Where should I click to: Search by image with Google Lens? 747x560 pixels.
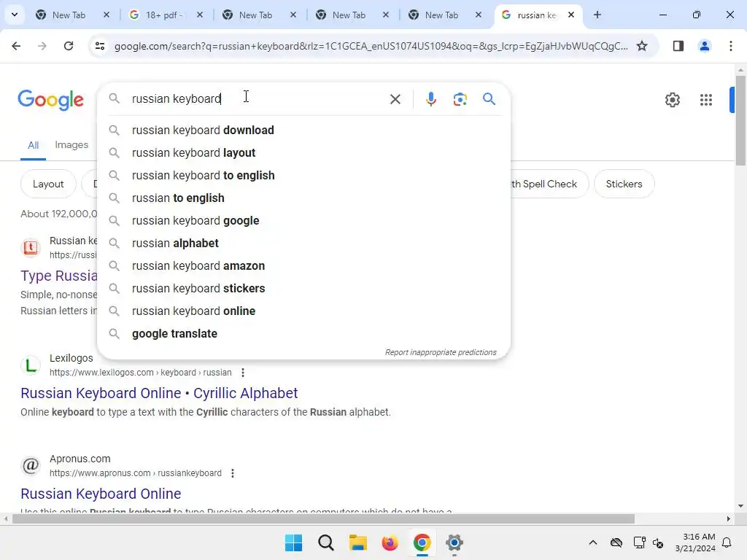[460, 99]
